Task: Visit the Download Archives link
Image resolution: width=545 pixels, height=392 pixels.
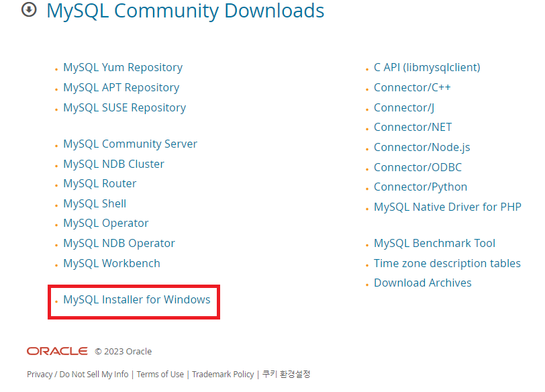Action: coord(422,283)
